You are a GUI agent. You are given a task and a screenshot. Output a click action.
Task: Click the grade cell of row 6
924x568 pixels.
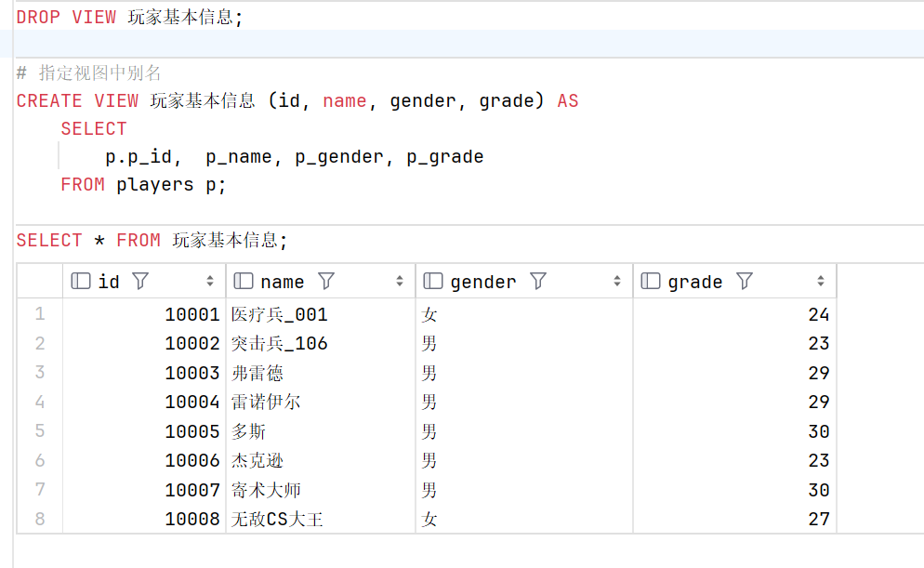[735, 460]
